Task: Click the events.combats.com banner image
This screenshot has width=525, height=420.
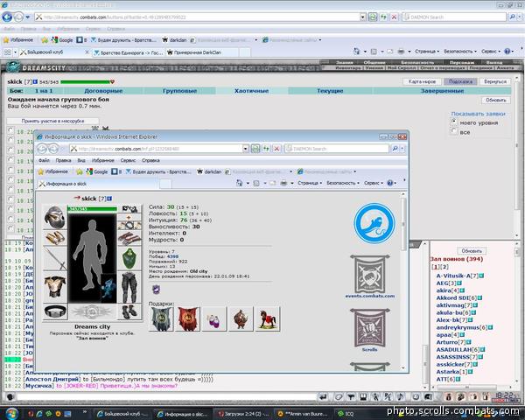Action: (x=370, y=274)
